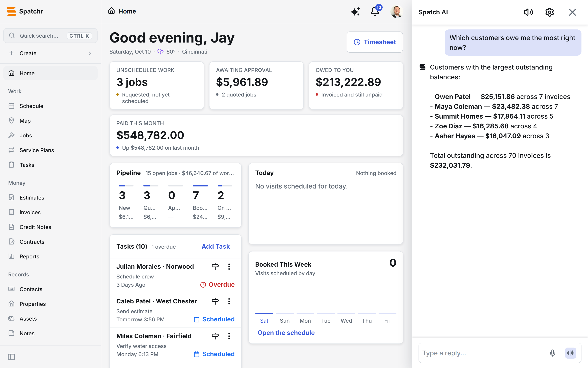The height and width of the screenshot is (368, 588).
Task: Open Assets page
Action: click(x=50, y=319)
